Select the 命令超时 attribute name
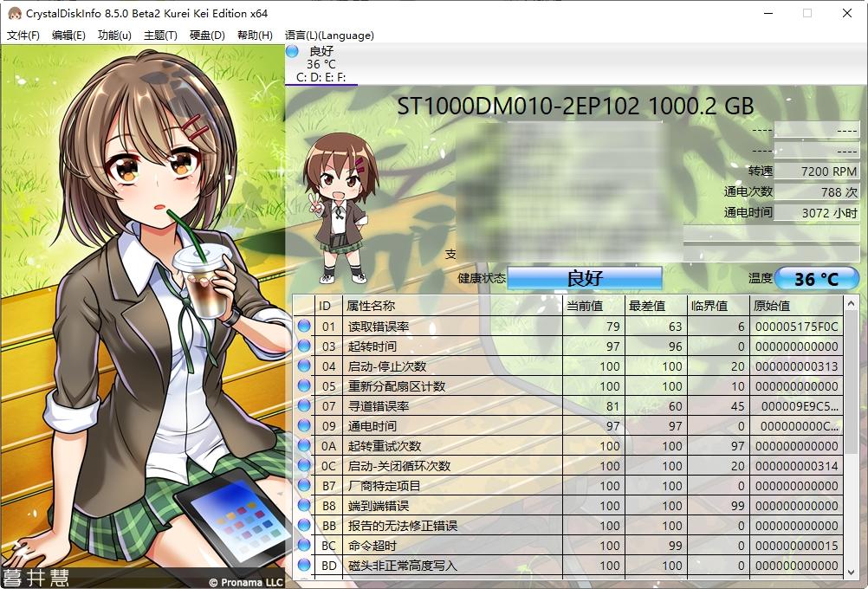Viewport: 868px width, 589px height. (372, 546)
